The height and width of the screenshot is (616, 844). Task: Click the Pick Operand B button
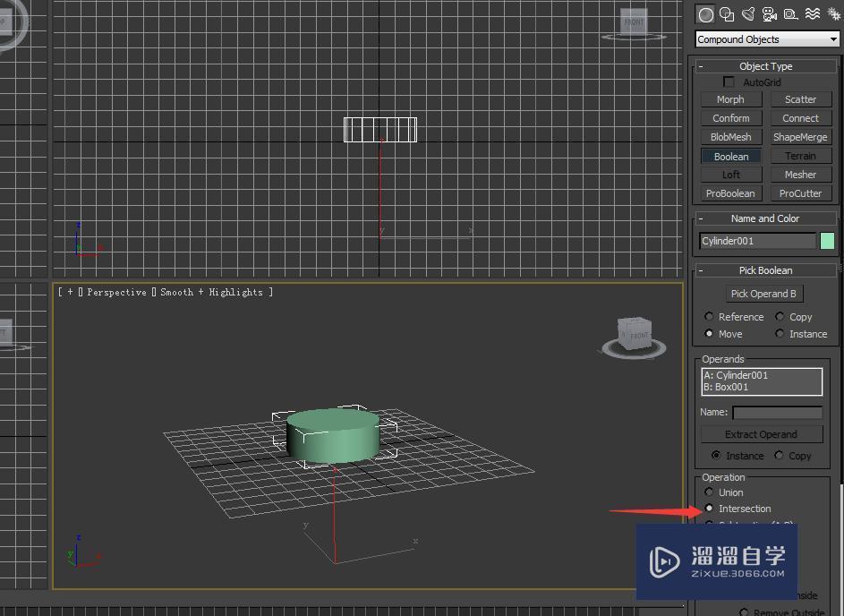pos(764,293)
